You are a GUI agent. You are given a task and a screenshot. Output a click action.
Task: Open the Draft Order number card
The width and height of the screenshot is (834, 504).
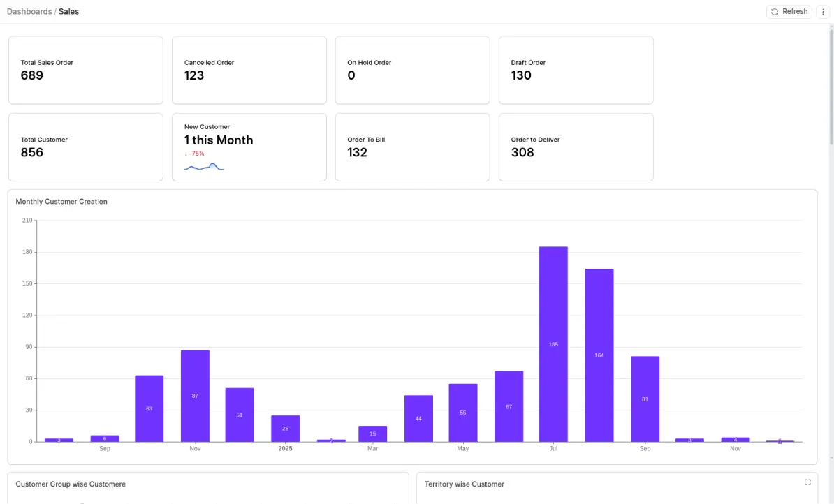[x=576, y=71]
